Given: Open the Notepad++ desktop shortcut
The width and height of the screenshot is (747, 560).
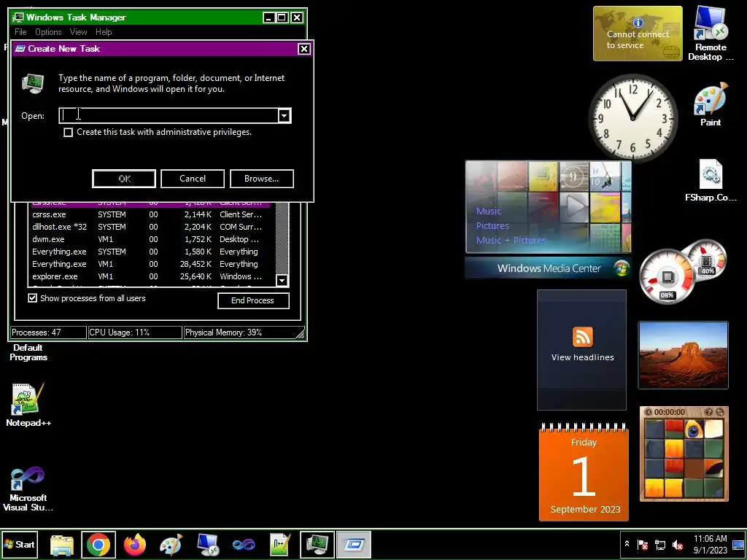Looking at the screenshot, I should tap(28, 405).
